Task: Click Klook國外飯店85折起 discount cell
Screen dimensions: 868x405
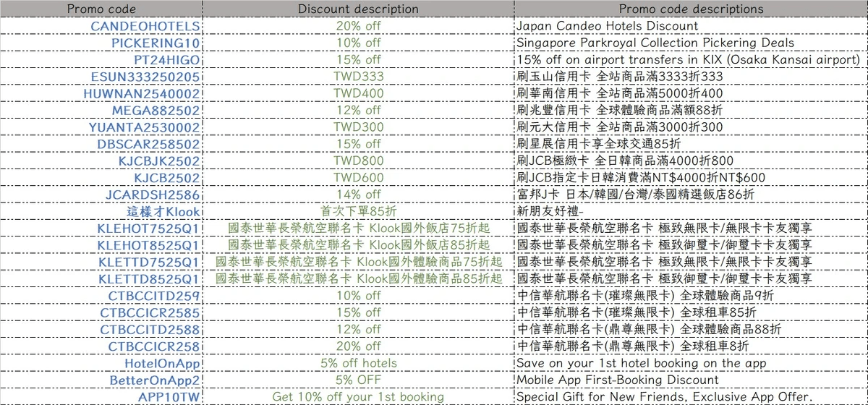Action: [358, 245]
